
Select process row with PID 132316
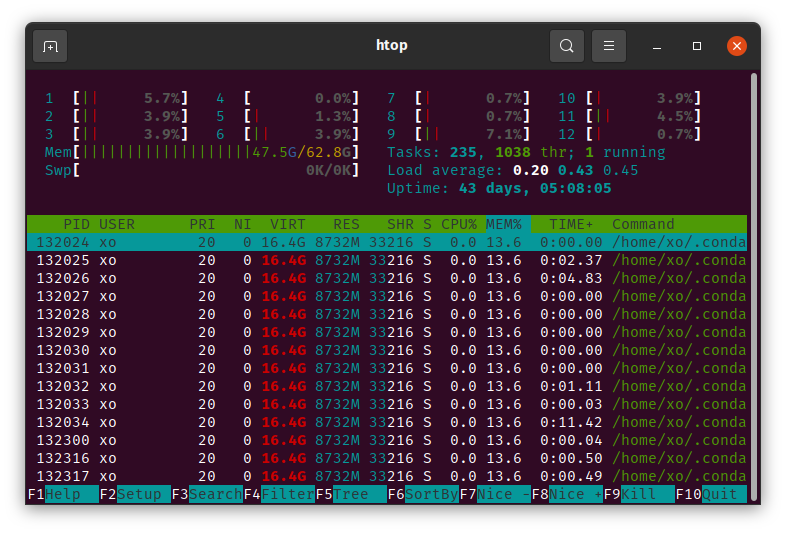point(387,458)
